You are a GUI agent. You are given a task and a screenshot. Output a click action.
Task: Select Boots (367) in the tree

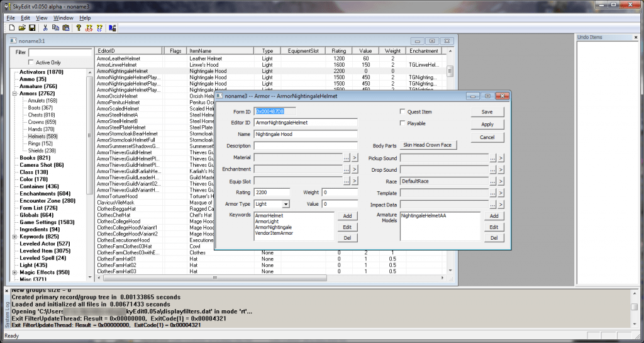tap(40, 108)
